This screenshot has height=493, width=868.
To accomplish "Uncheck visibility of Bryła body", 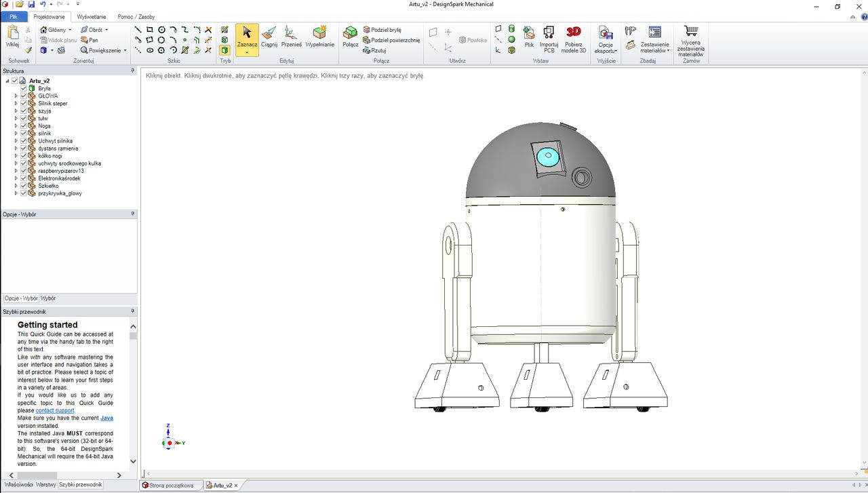I will (x=24, y=88).
